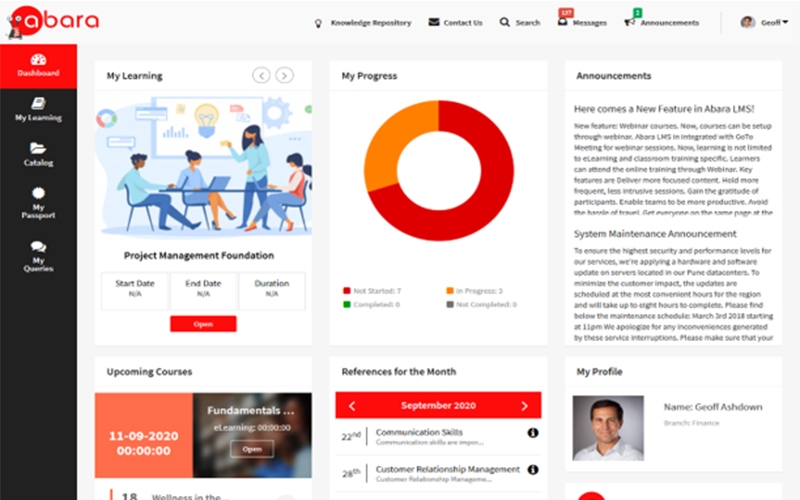
Task: Open System Maintenance Announcement heading
Action: click(655, 234)
